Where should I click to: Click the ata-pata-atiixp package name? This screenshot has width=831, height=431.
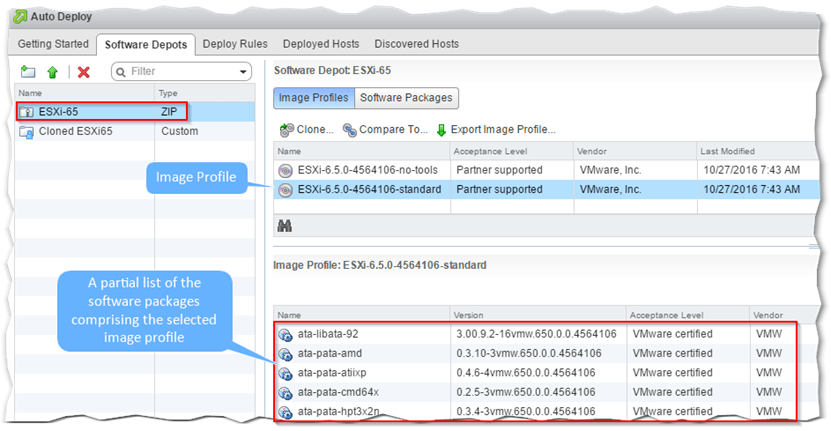click(332, 373)
